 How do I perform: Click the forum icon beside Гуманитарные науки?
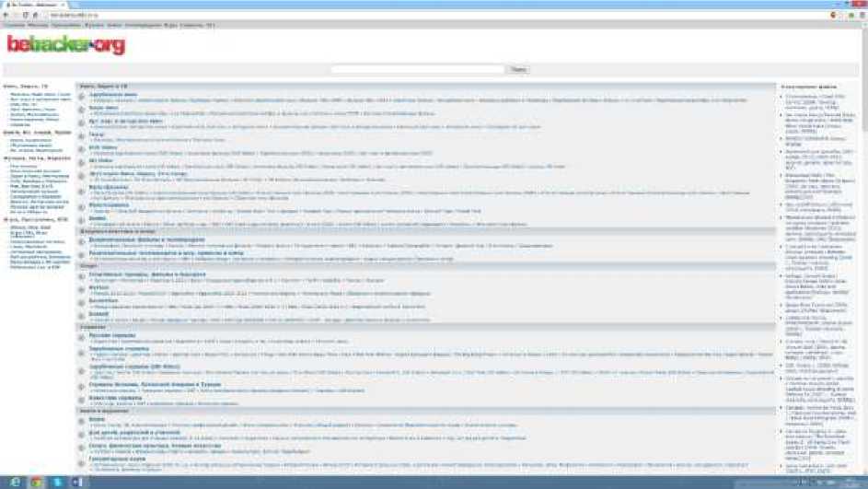click(x=82, y=462)
